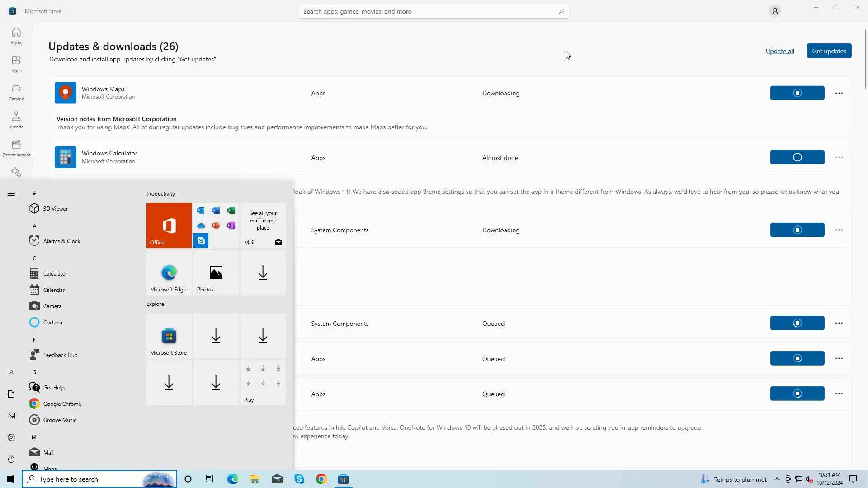868x488 pixels.
Task: Open Skype from the taskbar
Action: (x=299, y=479)
